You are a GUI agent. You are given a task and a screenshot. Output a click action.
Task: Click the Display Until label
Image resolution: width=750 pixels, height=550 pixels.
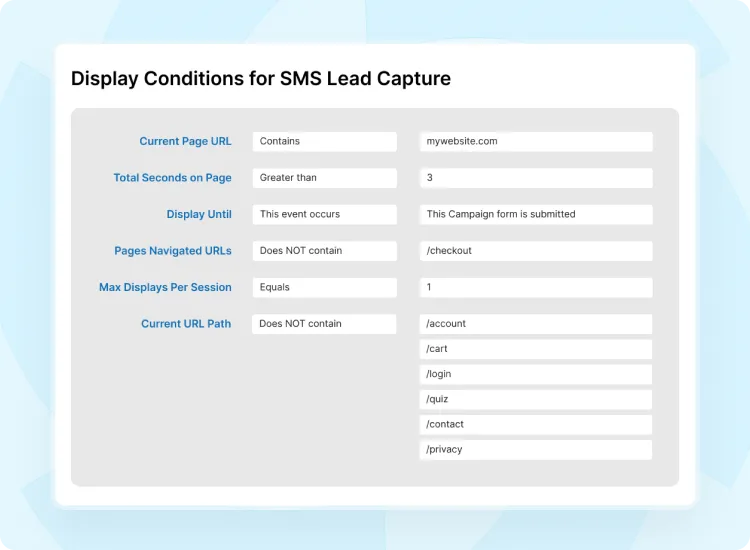coord(199,214)
